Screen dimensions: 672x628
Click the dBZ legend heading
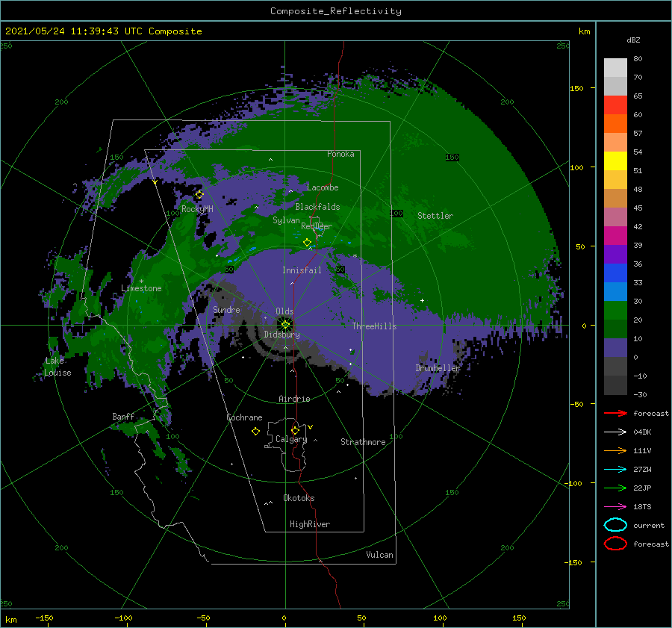point(633,40)
